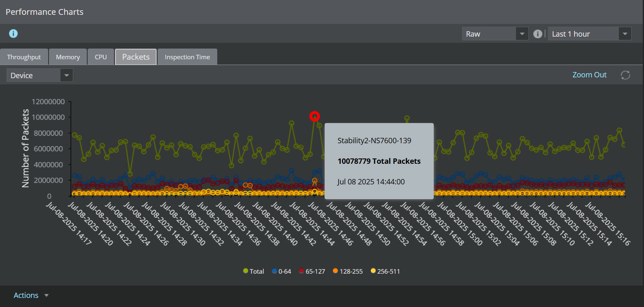Toggle the Total series in legend
The height and width of the screenshot is (307, 644).
[253, 271]
